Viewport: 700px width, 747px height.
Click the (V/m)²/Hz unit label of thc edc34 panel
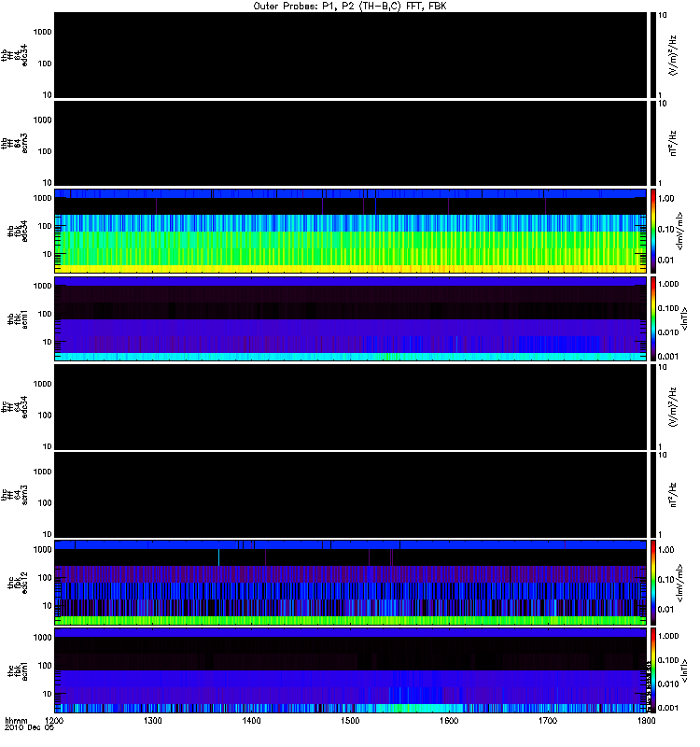click(x=672, y=407)
